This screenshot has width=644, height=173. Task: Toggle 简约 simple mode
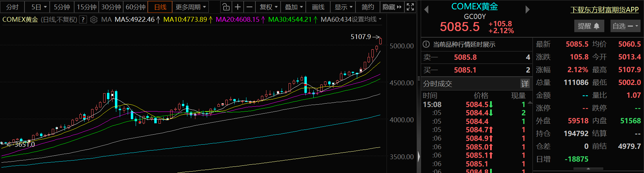point(368,7)
